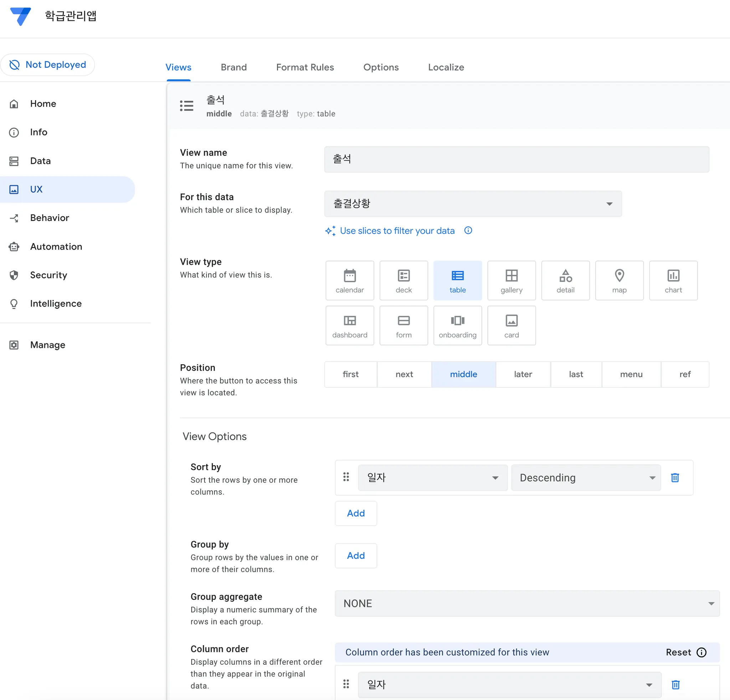Open Use slices to filter your data link
Image resolution: width=730 pixels, height=700 pixels.
pyautogui.click(x=397, y=231)
